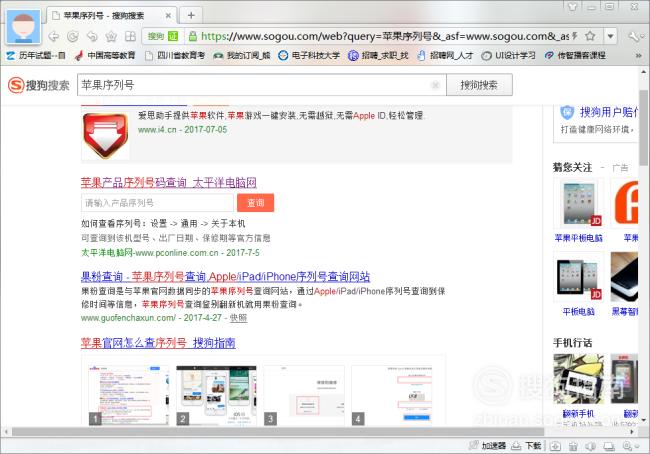Click the undo/restore page arrow icon

[x=92, y=36]
